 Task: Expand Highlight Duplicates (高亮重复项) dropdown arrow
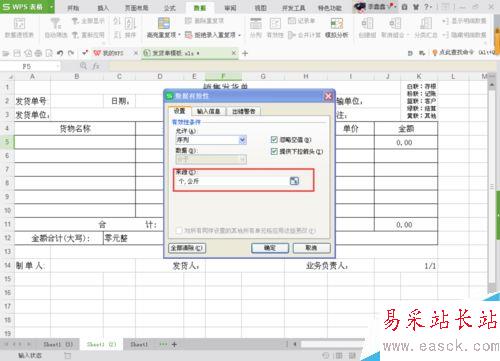179,35
